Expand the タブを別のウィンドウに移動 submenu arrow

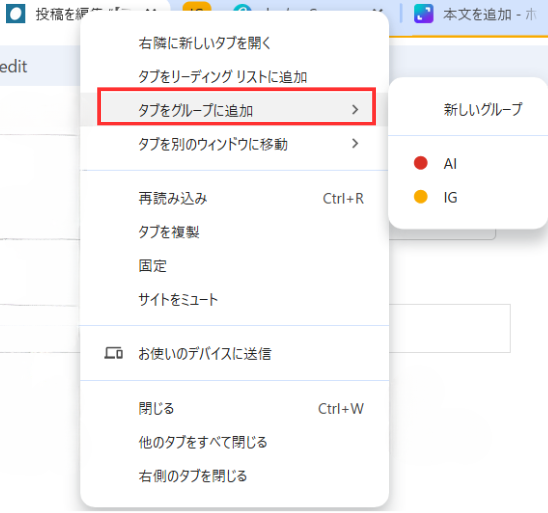355,144
